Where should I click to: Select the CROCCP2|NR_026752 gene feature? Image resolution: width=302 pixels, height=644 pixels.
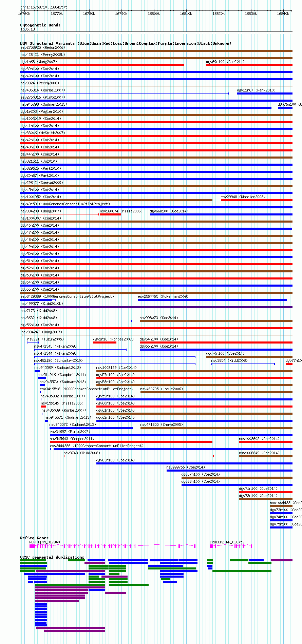[231, 546]
